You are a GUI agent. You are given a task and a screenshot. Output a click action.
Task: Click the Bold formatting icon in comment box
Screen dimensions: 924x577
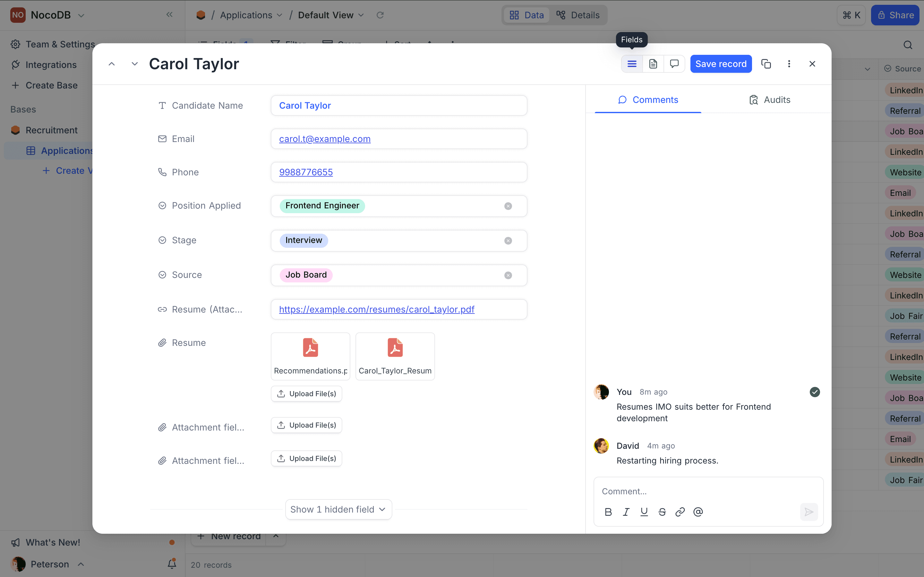coord(608,512)
